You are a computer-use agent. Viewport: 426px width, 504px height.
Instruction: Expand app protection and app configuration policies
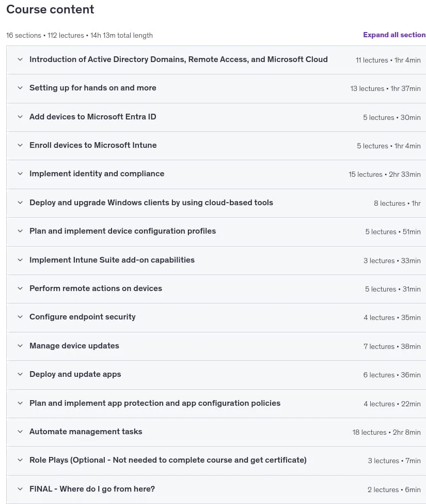[x=216, y=403]
